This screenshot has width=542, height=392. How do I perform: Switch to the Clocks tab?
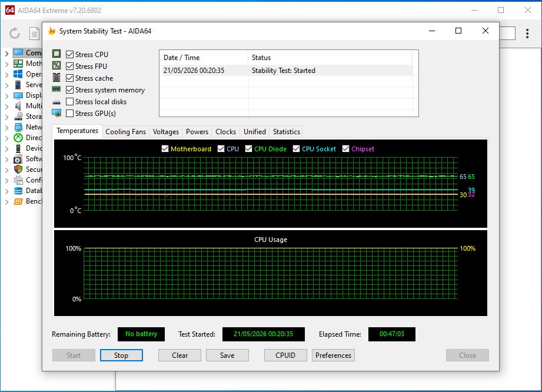click(x=226, y=132)
